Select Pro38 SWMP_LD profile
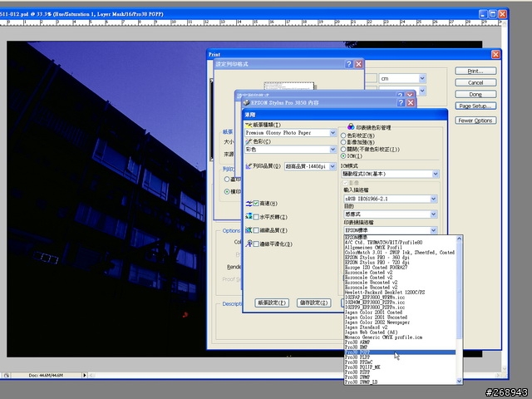The height and width of the screenshot is (399, 532). (400, 382)
